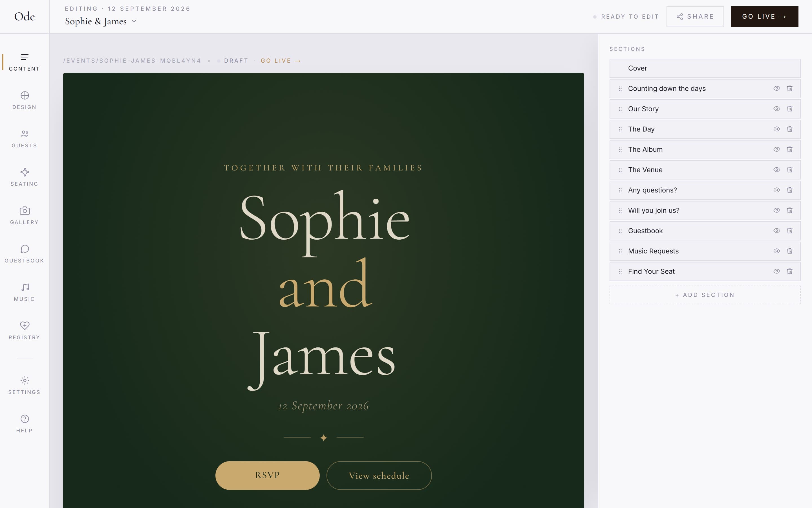The image size is (812, 508).
Task: Click the Ode logo
Action: [x=25, y=16]
